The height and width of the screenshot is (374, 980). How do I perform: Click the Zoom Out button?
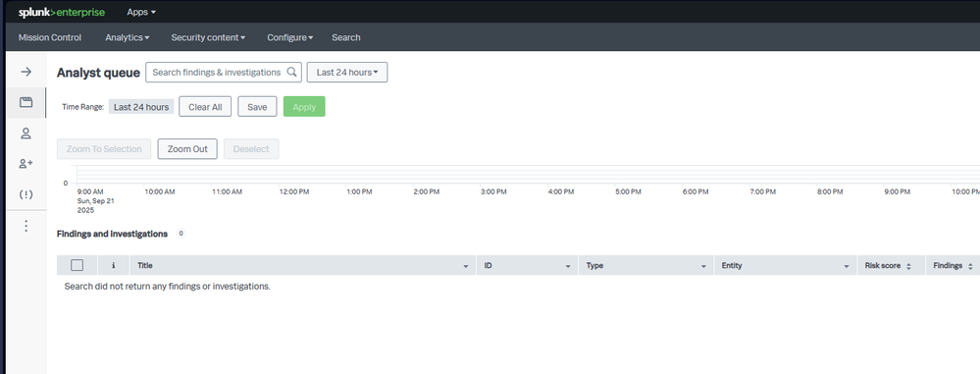(187, 149)
